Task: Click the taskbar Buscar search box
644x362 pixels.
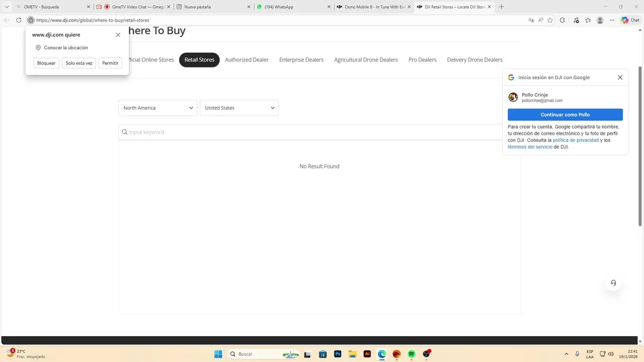Action: (263, 354)
